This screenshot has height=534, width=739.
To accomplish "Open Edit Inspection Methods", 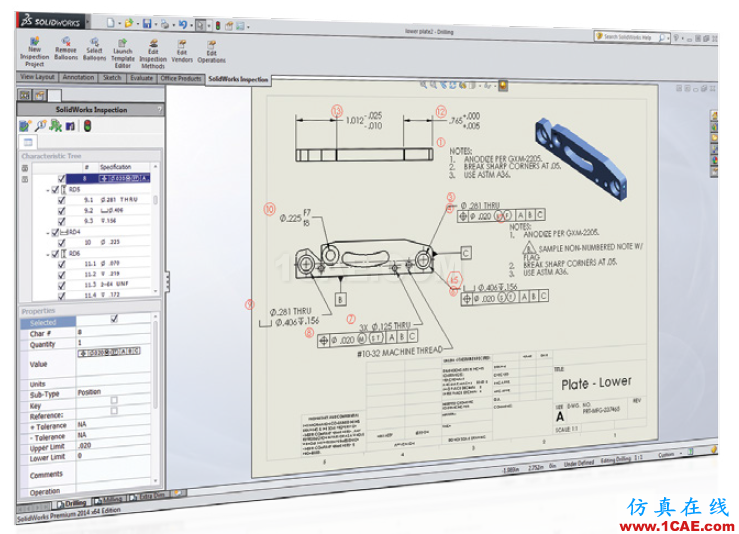I will point(153,55).
